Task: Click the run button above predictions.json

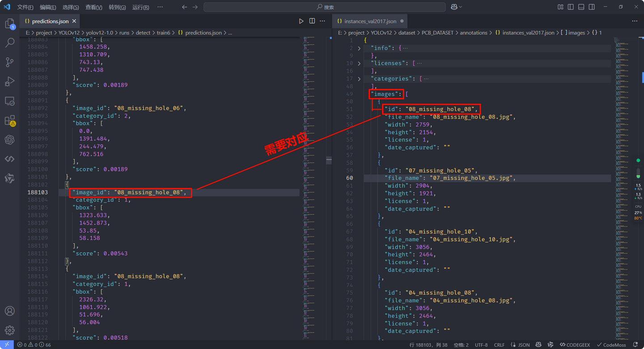Action: 301,21
